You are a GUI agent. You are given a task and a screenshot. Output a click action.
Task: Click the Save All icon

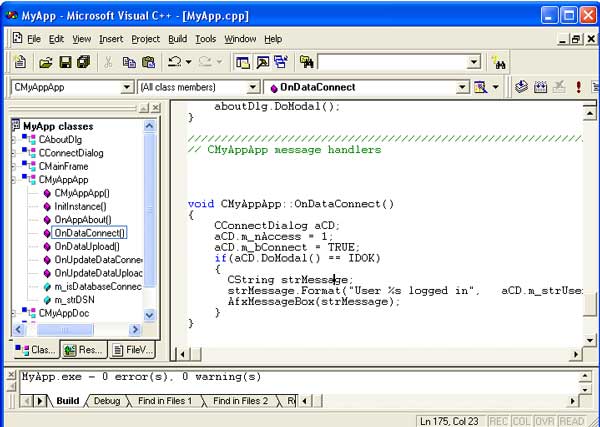point(83,62)
